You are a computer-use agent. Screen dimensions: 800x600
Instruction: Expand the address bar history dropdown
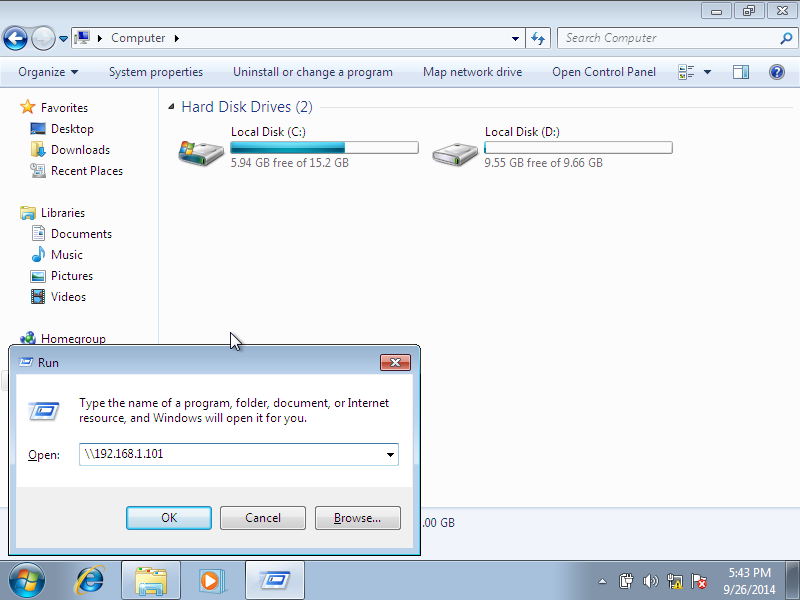[x=515, y=39]
